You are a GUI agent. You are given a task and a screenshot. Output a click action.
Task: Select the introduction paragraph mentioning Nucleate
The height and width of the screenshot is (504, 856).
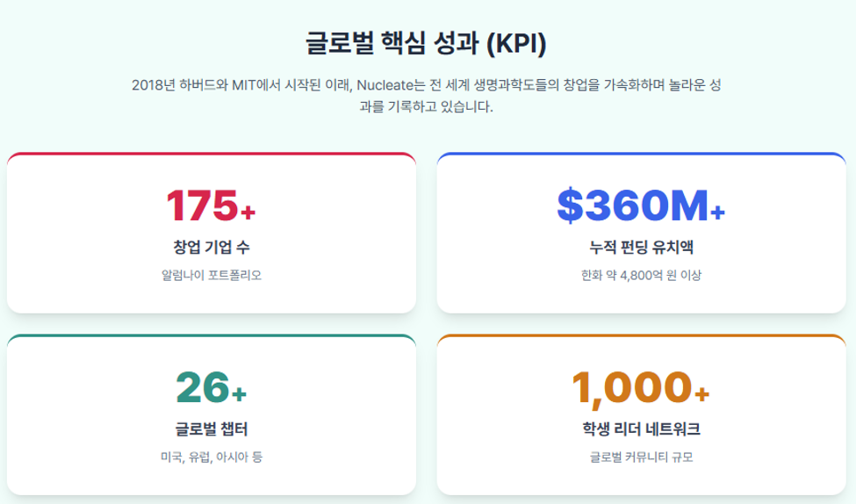427,96
